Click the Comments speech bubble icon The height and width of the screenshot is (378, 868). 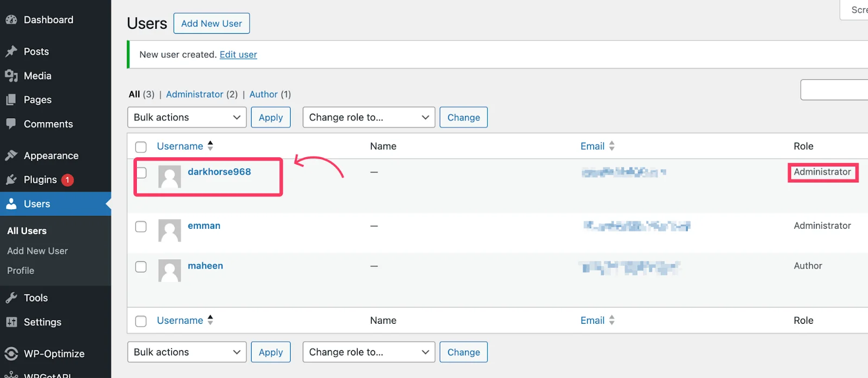tap(11, 124)
